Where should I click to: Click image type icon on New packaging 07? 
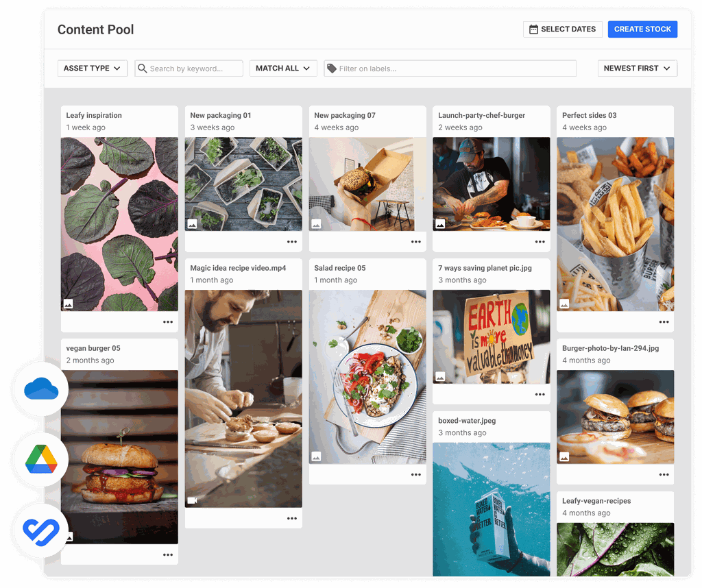(x=317, y=224)
